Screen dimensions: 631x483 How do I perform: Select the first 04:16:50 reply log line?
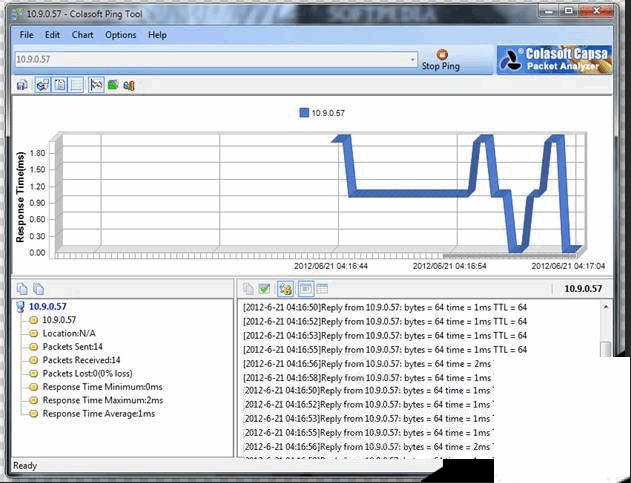385,308
